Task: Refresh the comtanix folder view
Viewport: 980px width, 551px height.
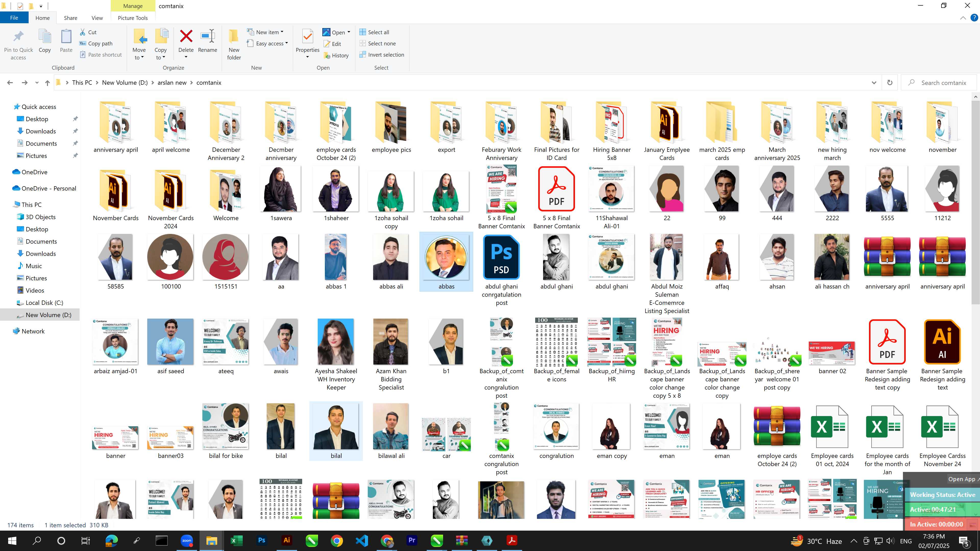Action: (889, 82)
